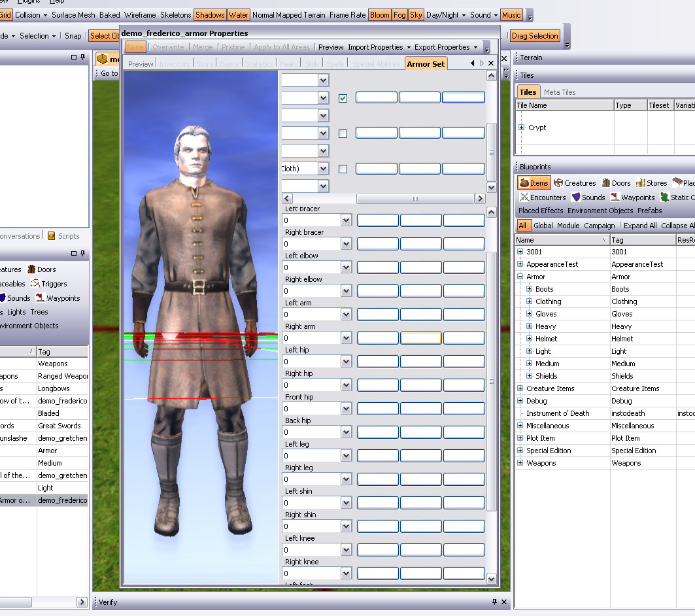The height and width of the screenshot is (616, 695).
Task: Pin the Verify panel
Action: click(x=495, y=602)
